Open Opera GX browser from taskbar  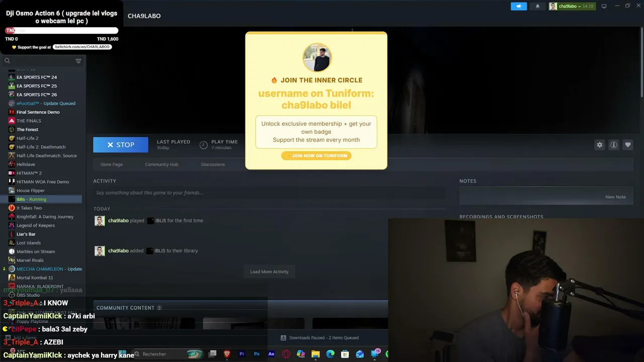pos(286,354)
